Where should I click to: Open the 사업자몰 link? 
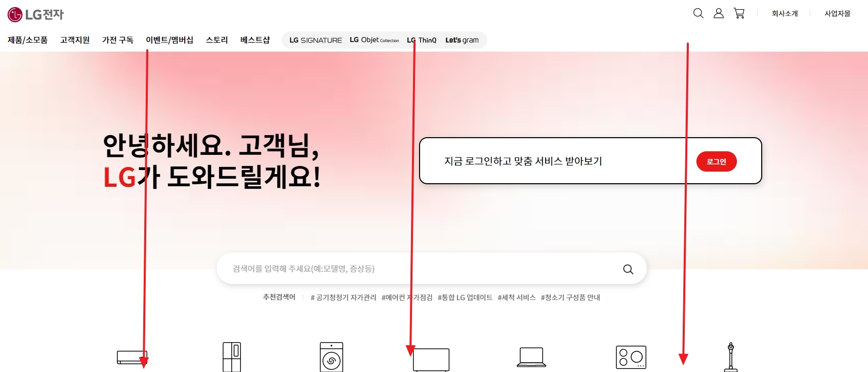coord(838,14)
